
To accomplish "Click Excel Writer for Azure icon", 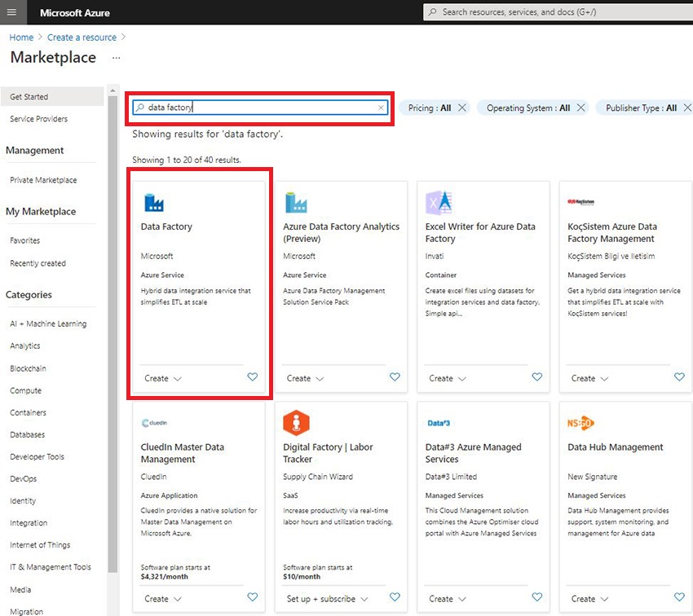I will coord(439,202).
